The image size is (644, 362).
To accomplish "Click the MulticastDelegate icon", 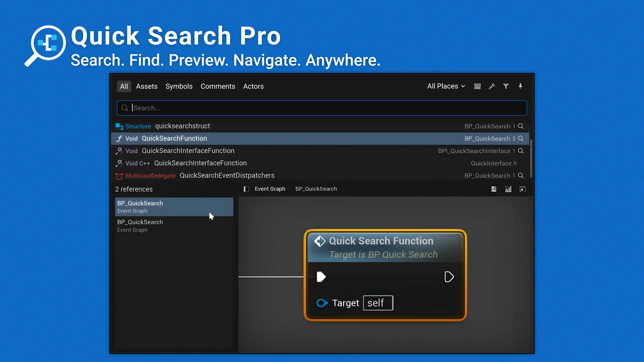I will point(119,176).
